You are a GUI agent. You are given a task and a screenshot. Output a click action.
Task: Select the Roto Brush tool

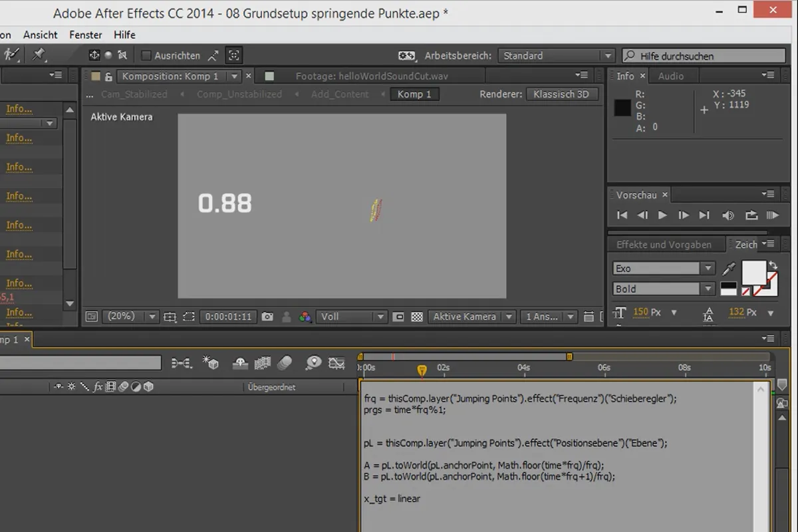11,55
